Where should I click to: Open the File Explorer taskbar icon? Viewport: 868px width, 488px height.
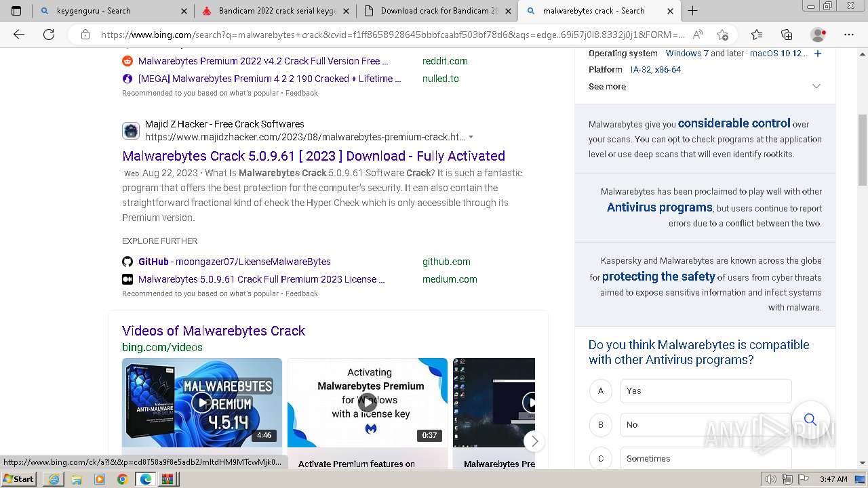tap(77, 479)
